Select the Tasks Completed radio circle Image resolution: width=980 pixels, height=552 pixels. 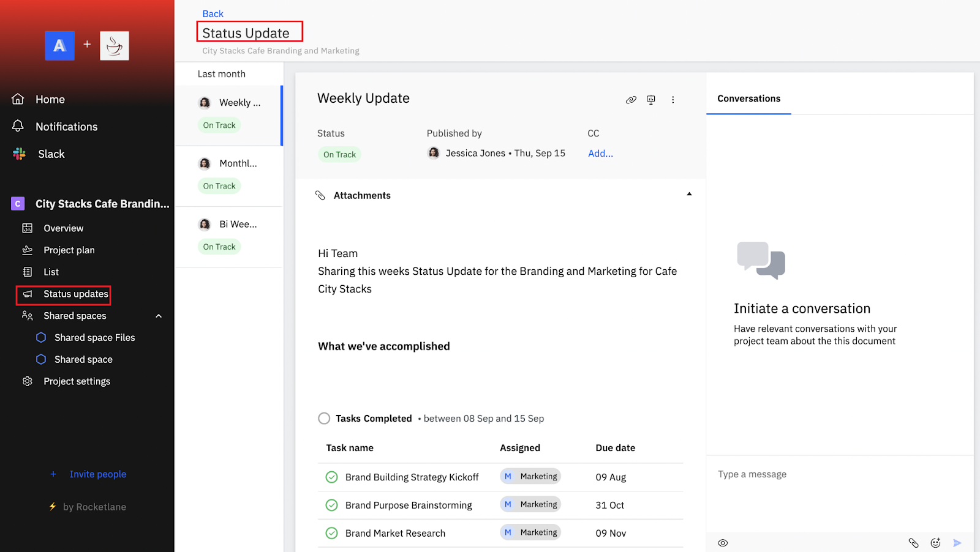pyautogui.click(x=324, y=418)
